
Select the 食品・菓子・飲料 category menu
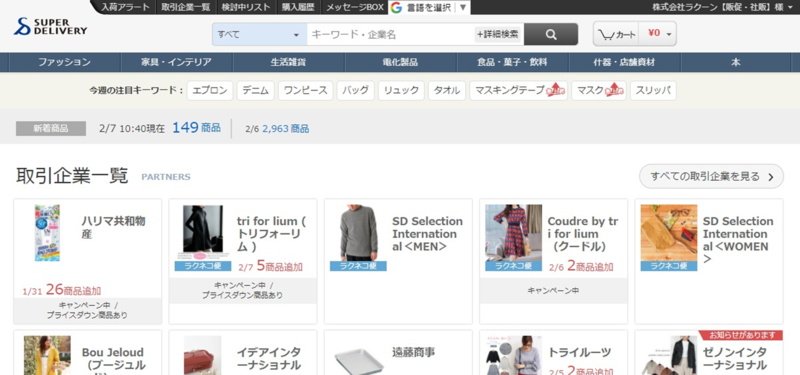[x=512, y=62]
